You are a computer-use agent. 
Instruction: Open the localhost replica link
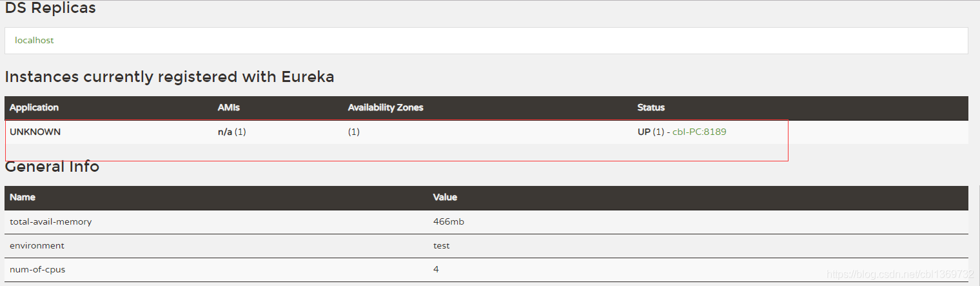34,40
